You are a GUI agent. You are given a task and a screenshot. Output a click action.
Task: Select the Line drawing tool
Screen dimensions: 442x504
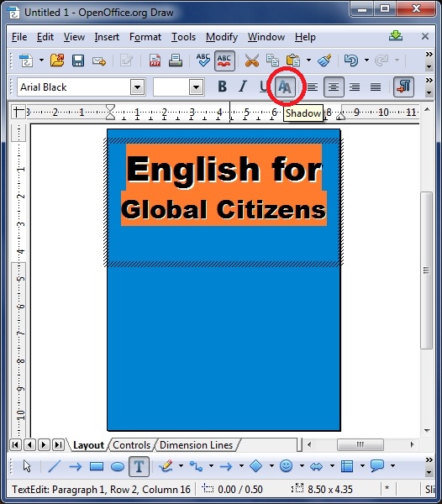pos(54,466)
